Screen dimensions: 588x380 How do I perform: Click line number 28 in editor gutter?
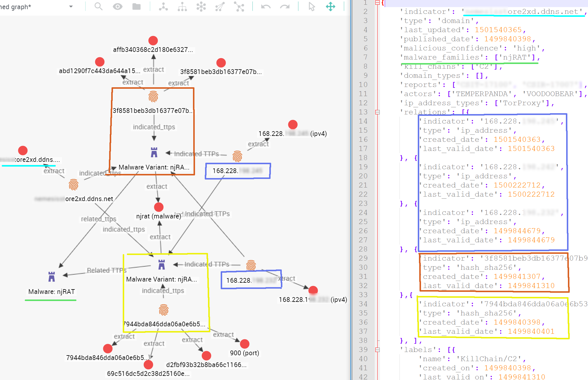click(363, 249)
